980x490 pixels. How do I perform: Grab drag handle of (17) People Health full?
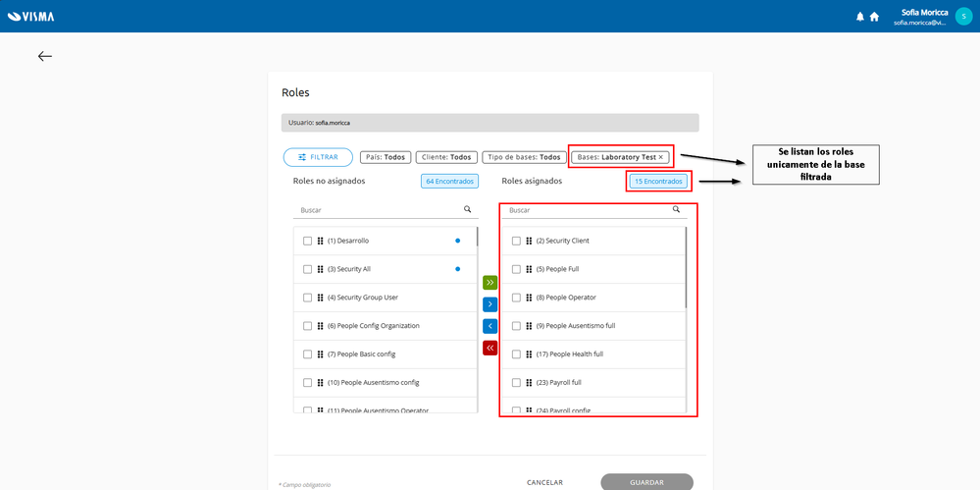point(529,354)
